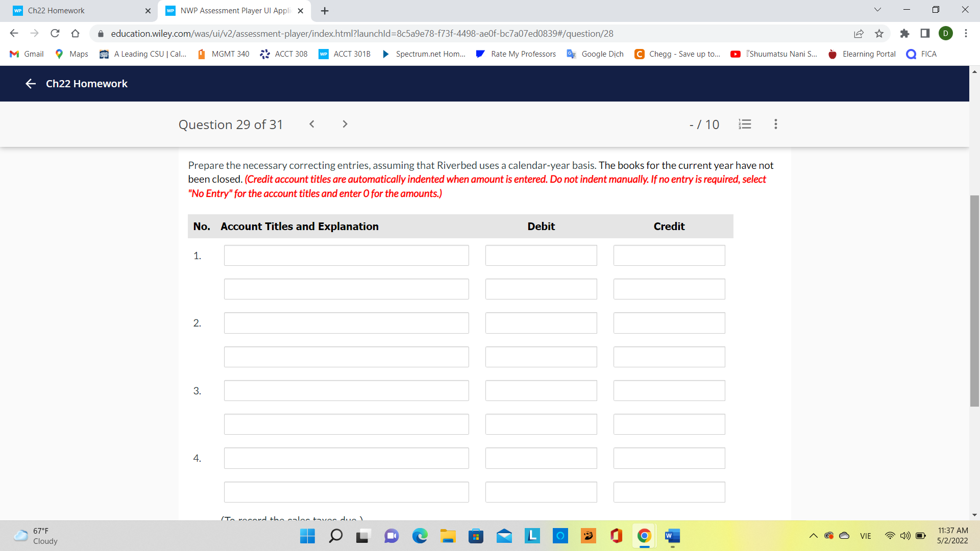This screenshot has height=551, width=980.
Task: Switch to the Ch22 Homework tab
Action: coord(77,10)
